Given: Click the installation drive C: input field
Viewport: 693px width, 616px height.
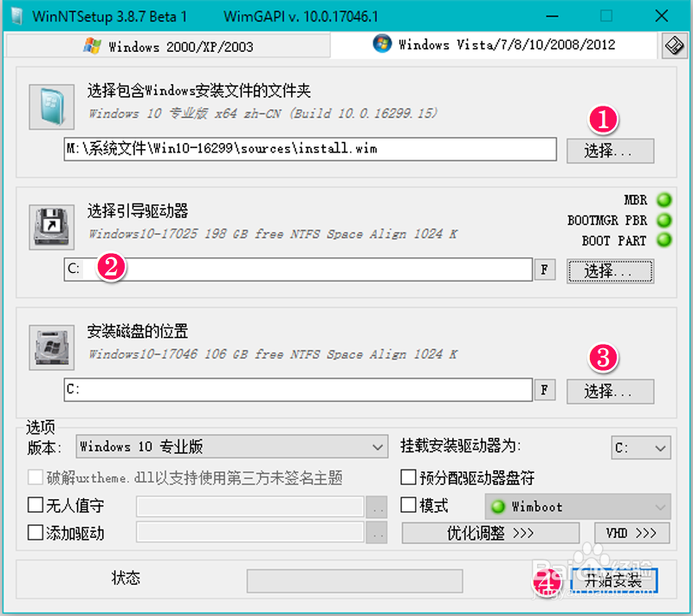Looking at the screenshot, I should [x=298, y=390].
